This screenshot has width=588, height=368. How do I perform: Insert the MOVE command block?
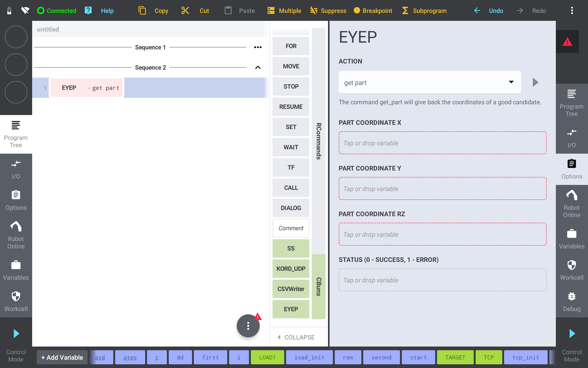pyautogui.click(x=291, y=66)
